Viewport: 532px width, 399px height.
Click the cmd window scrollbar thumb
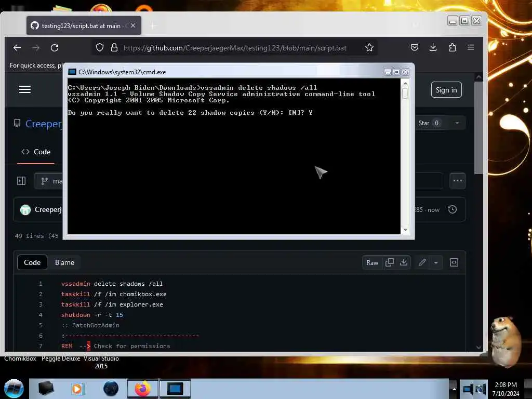coord(405,93)
